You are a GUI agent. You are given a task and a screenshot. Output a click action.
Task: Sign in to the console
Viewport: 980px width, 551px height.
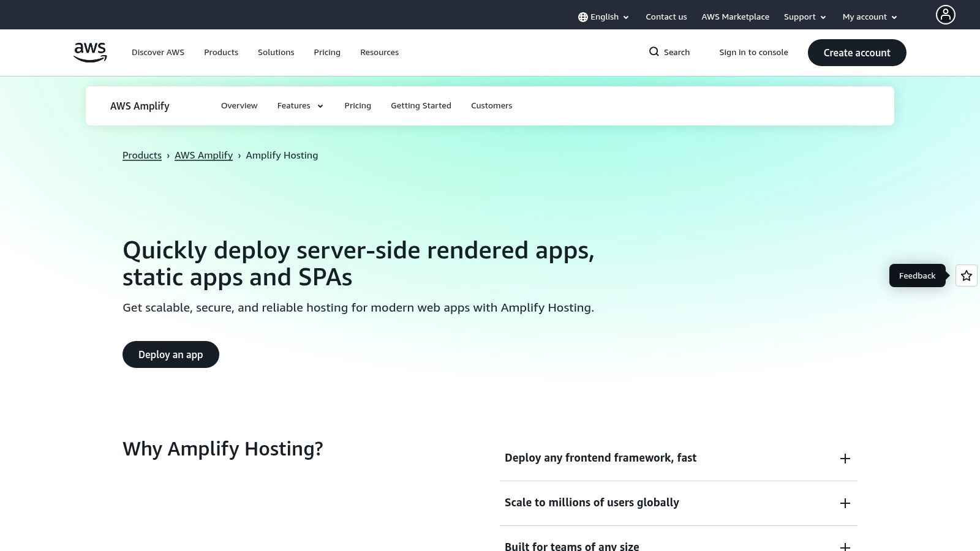pos(753,52)
